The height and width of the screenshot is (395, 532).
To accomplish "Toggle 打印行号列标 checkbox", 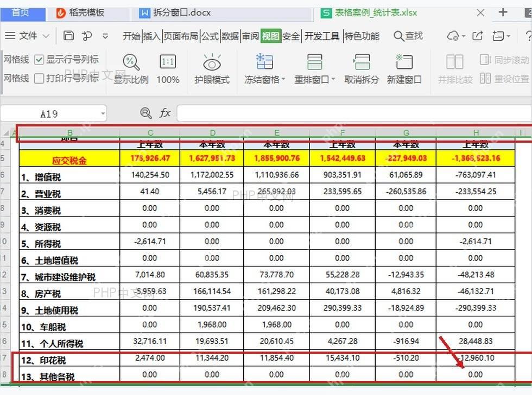I will (39, 78).
